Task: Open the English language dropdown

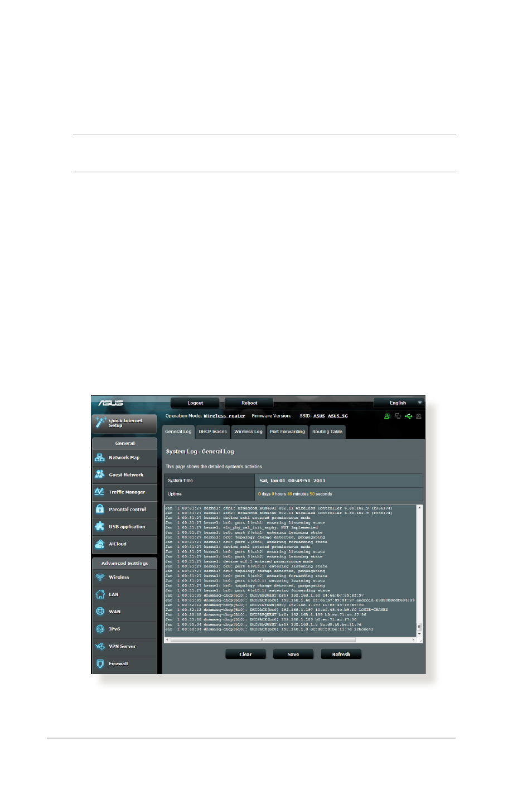Action: click(399, 403)
